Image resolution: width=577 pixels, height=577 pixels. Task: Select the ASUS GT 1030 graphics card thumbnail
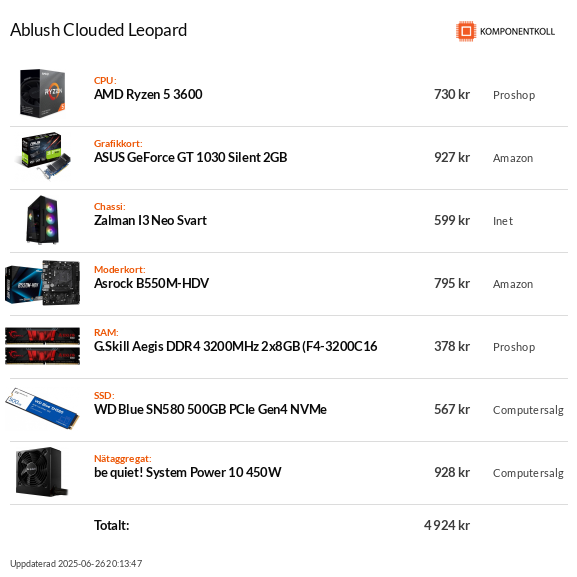[43, 156]
